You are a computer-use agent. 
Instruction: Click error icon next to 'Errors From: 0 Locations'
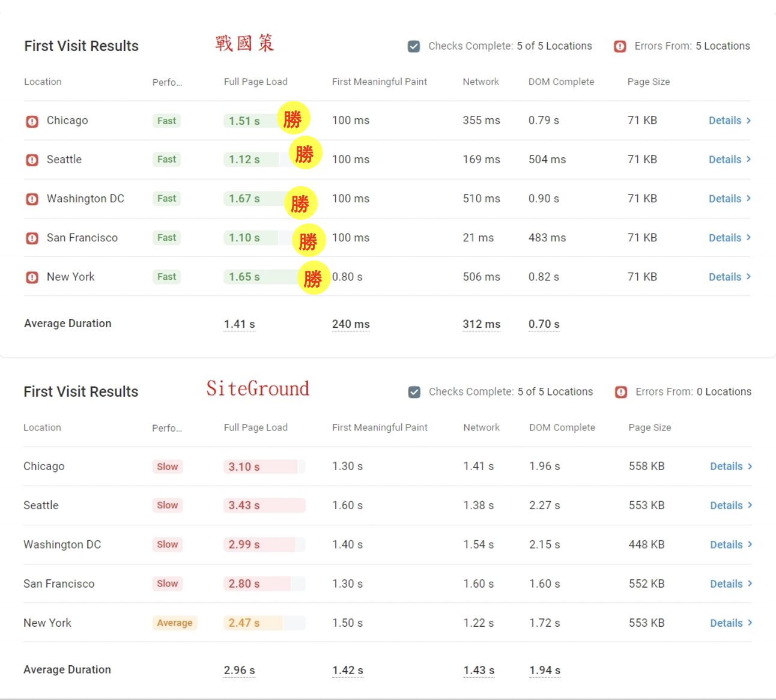(x=621, y=392)
